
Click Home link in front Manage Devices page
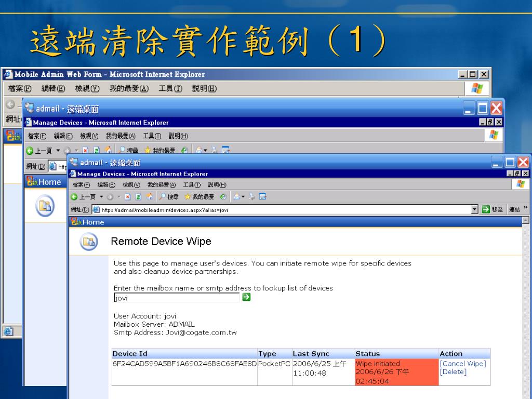coord(93,222)
